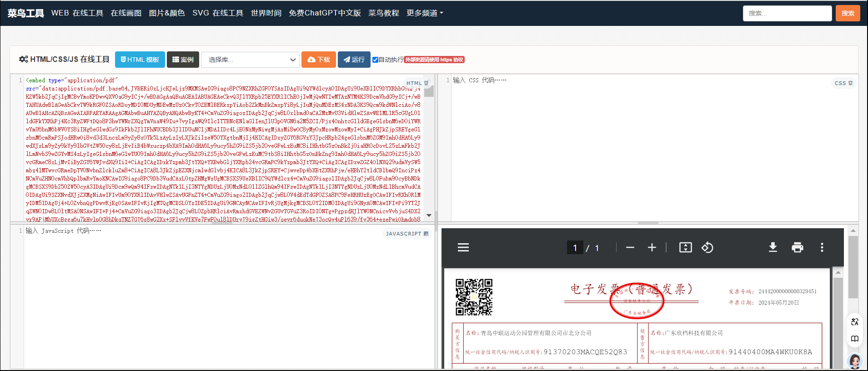The height and width of the screenshot is (371, 868).
Task: Print the PDF document
Action: click(798, 247)
